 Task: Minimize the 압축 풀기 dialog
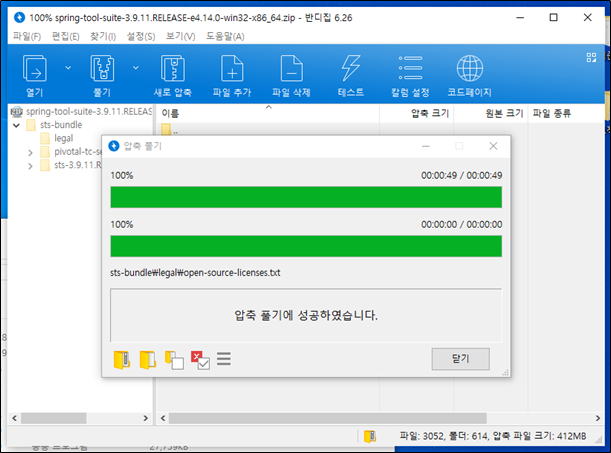tap(426, 146)
